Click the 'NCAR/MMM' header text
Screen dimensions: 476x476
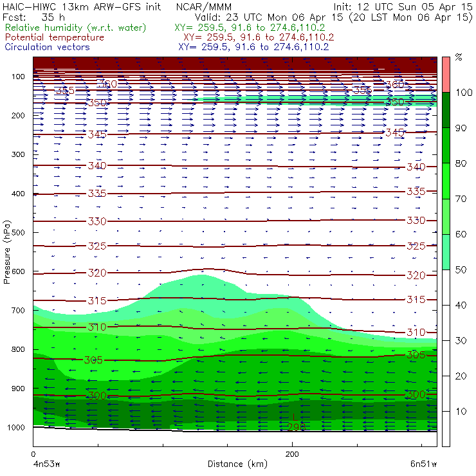click(x=204, y=7)
